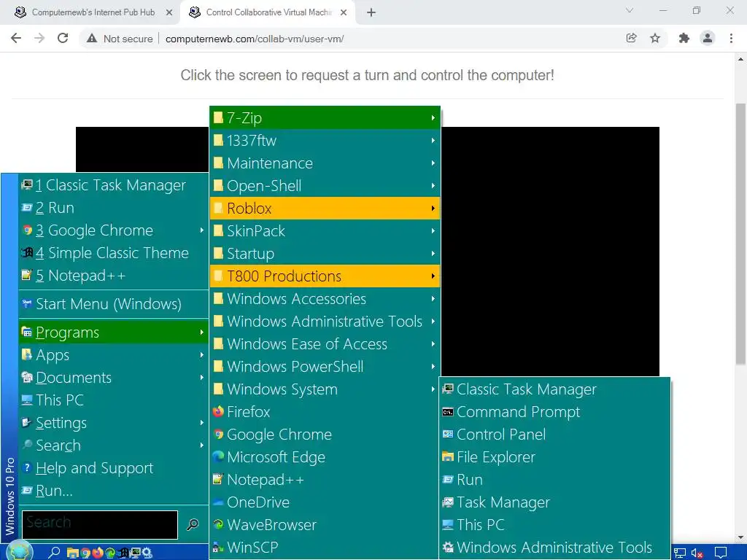
Task: Open pinned 1 Classic Task Manager item
Action: pyautogui.click(x=113, y=184)
